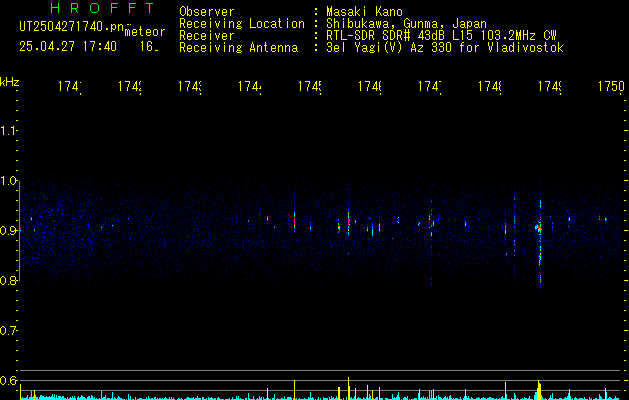Click the 1744 time axis marker
The width and height of the screenshot is (629, 400).
(250, 86)
